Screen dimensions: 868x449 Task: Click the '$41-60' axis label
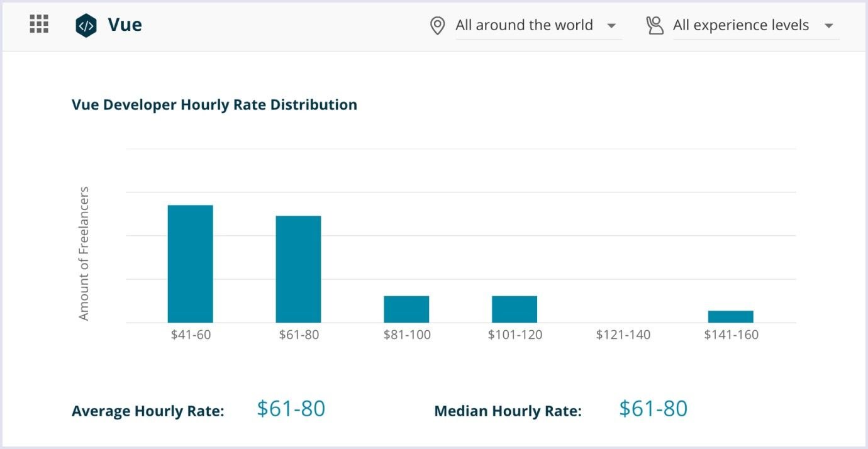(x=191, y=335)
